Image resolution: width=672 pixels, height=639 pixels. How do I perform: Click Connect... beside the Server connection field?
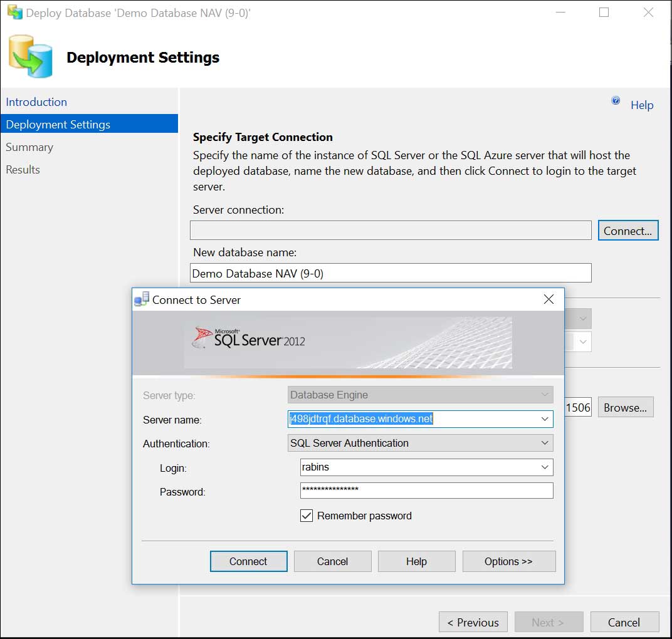click(x=627, y=230)
